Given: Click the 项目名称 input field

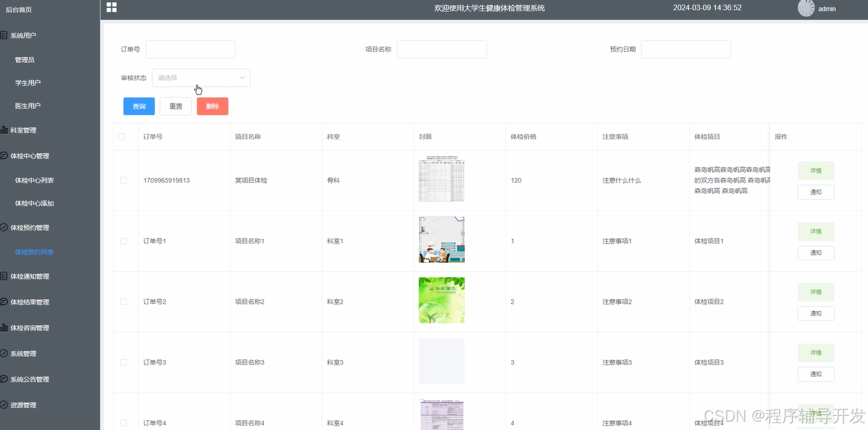Looking at the screenshot, I should 441,49.
